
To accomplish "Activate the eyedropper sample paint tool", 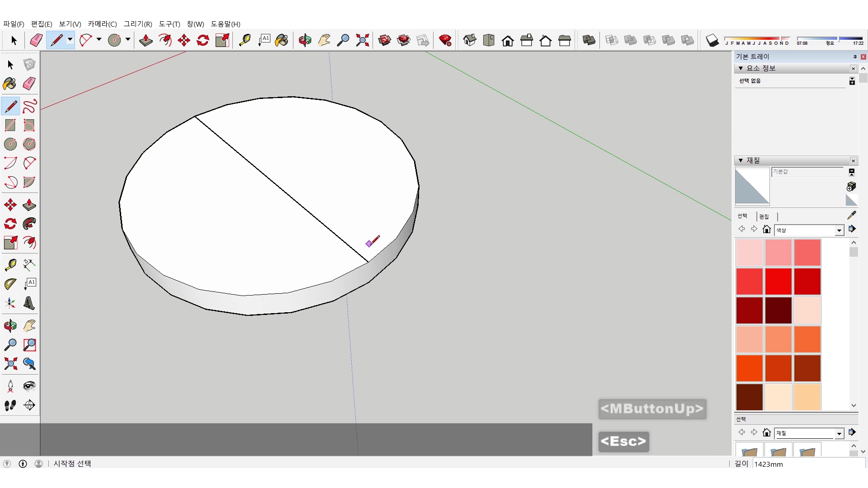I will 851,215.
